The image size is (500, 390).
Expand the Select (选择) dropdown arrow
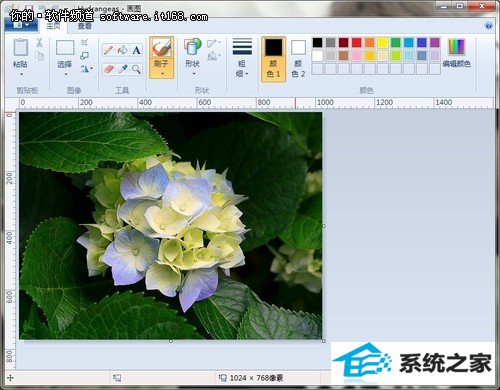(x=66, y=74)
